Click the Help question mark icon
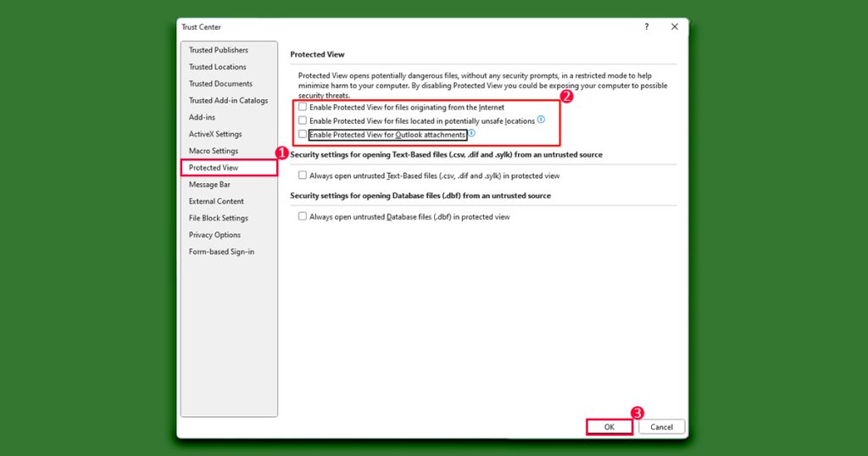This screenshot has height=456, width=868. tap(647, 27)
